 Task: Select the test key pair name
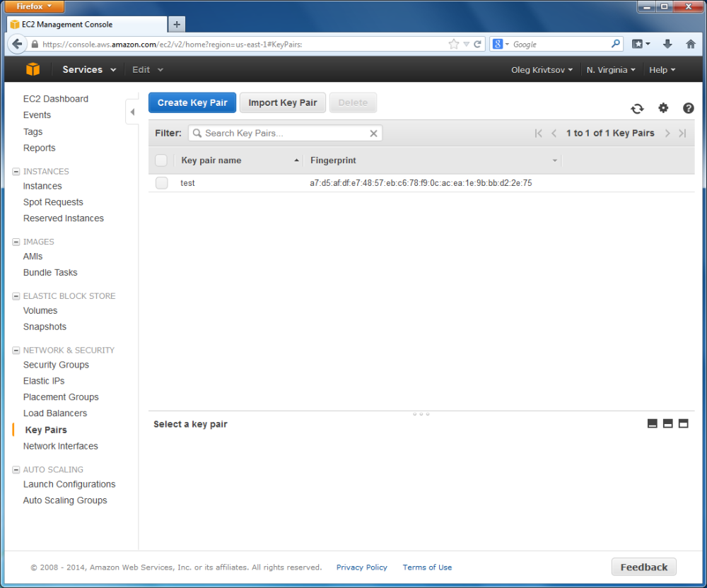tap(187, 183)
